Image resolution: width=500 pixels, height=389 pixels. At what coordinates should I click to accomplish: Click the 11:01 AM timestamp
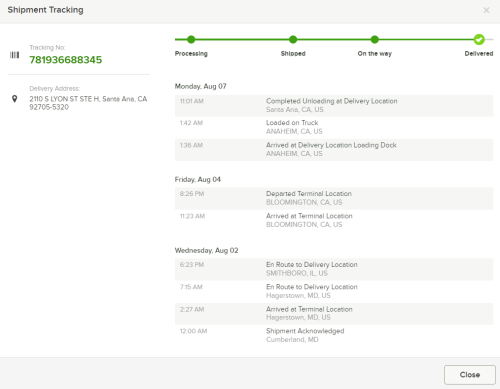coord(192,101)
